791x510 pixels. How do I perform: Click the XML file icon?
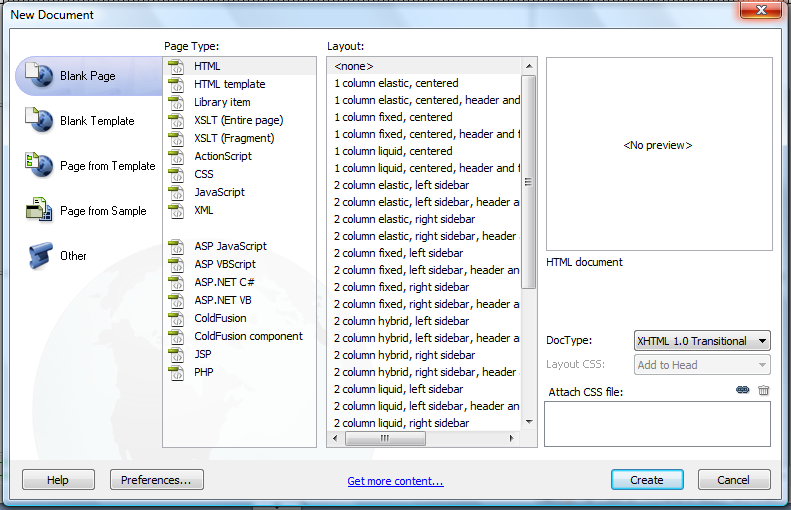(x=176, y=211)
